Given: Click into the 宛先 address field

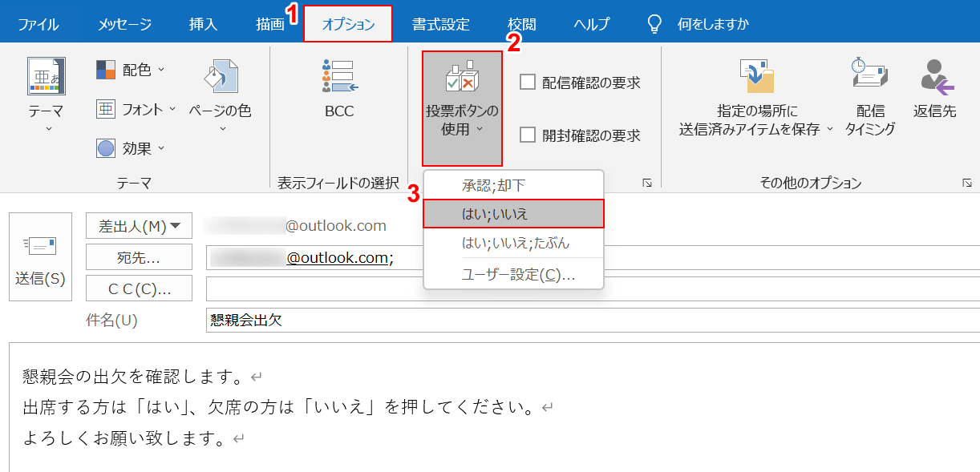Looking at the screenshot, I should coord(593,257).
